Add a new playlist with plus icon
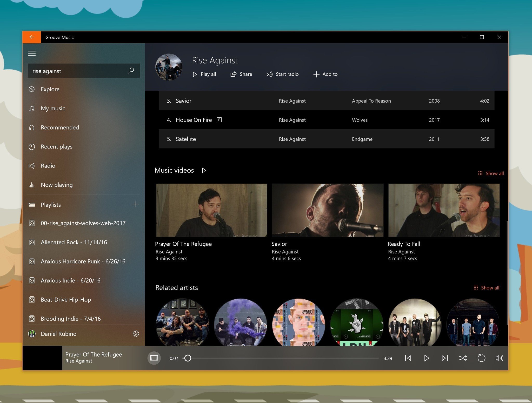The image size is (532, 403). tap(135, 204)
